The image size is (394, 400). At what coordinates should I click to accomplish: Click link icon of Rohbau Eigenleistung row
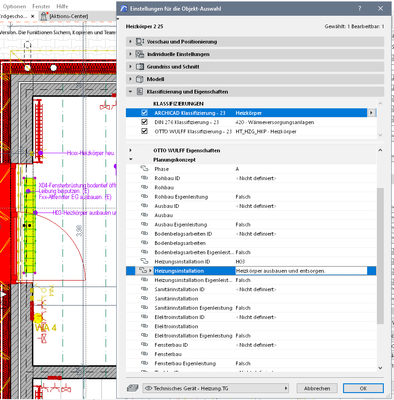pos(144,197)
